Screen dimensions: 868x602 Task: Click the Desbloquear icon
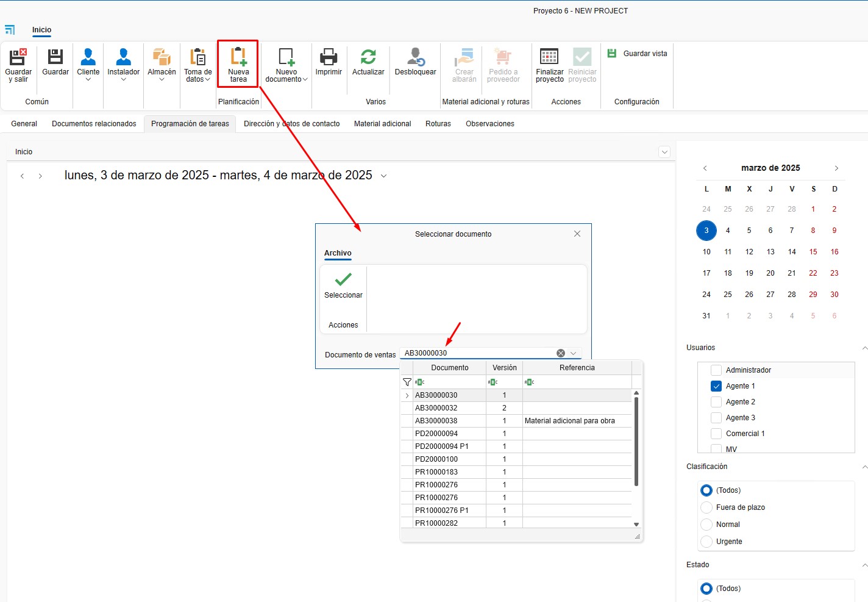[416, 57]
